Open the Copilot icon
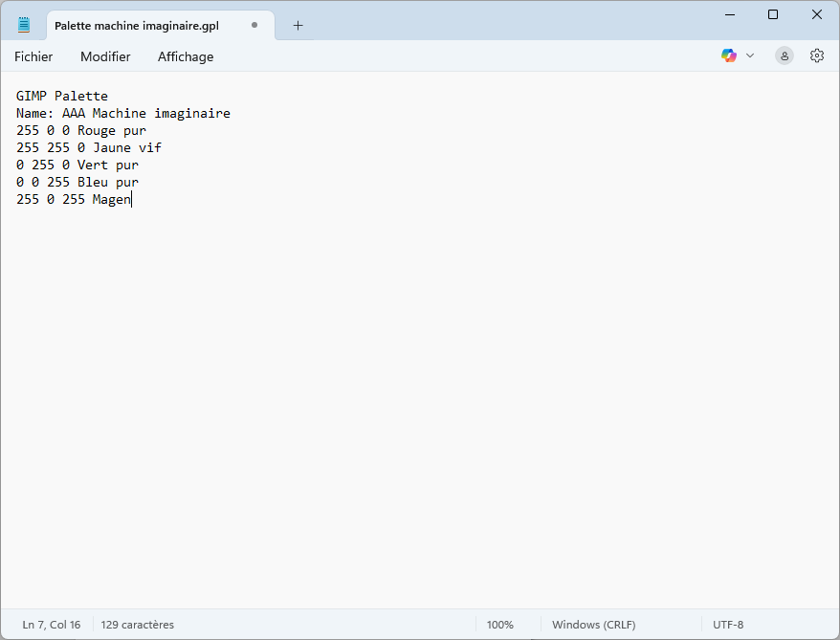The height and width of the screenshot is (640, 840). coord(729,55)
